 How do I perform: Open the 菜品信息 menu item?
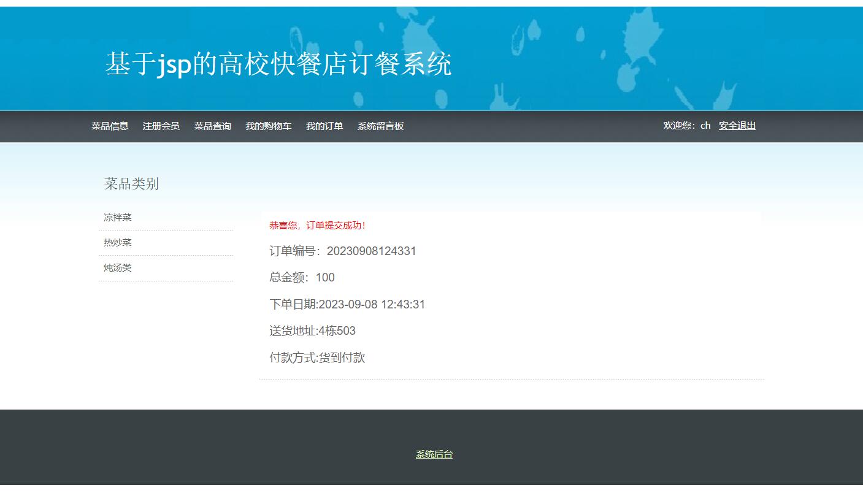click(x=110, y=126)
